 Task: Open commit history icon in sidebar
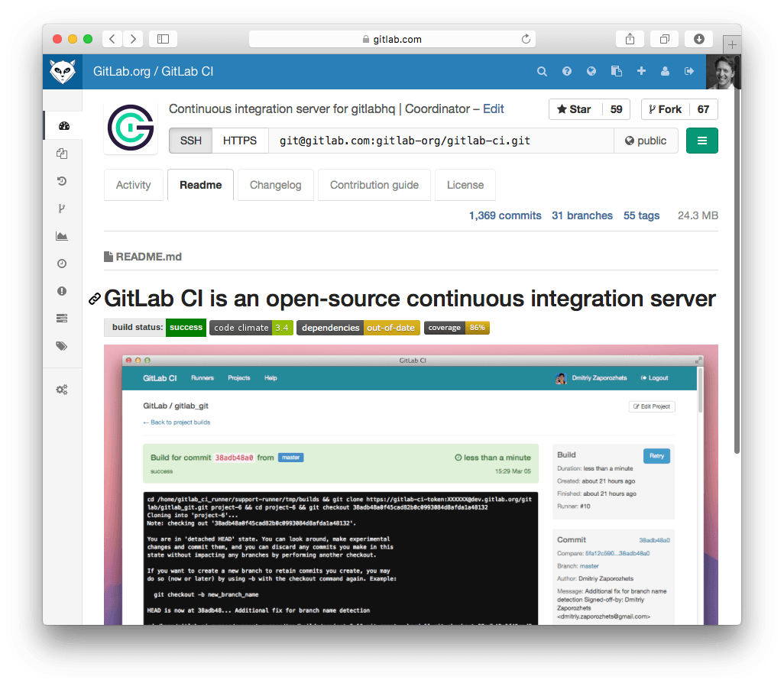click(62, 181)
